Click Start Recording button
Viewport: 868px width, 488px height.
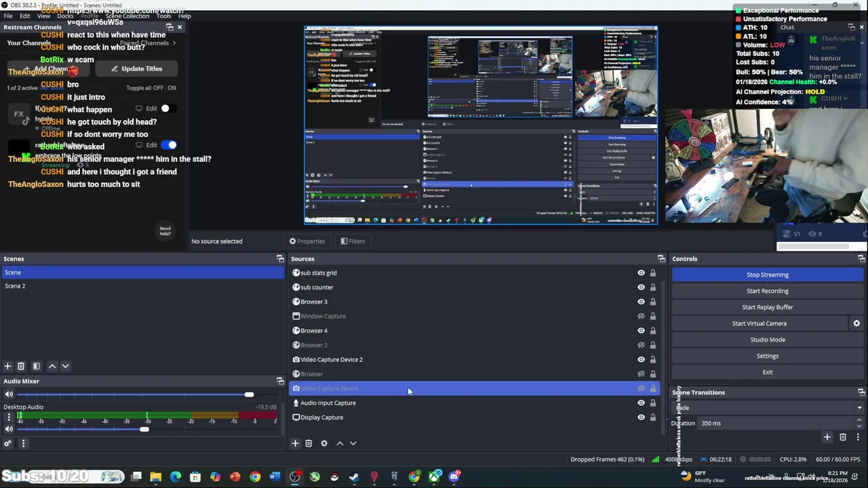[x=768, y=291]
